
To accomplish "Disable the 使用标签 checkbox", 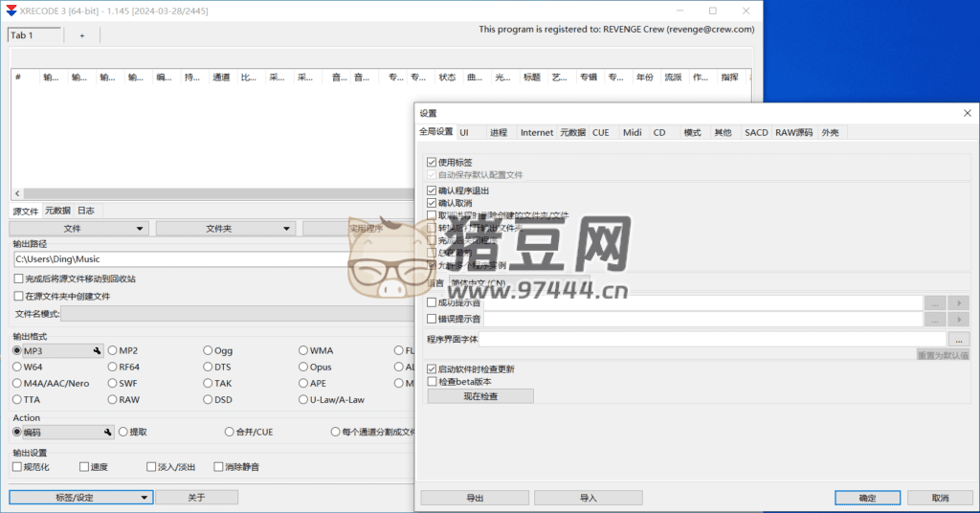I will coord(432,163).
